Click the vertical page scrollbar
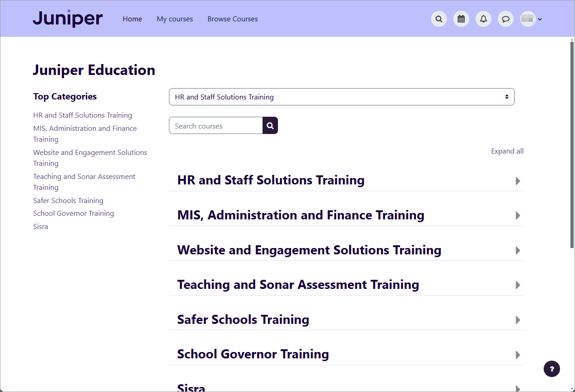This screenshot has height=392, width=575. (571, 136)
